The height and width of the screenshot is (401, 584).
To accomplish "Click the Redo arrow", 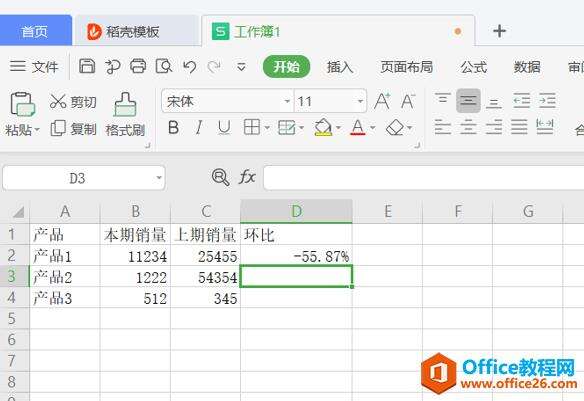I will pyautogui.click(x=214, y=67).
